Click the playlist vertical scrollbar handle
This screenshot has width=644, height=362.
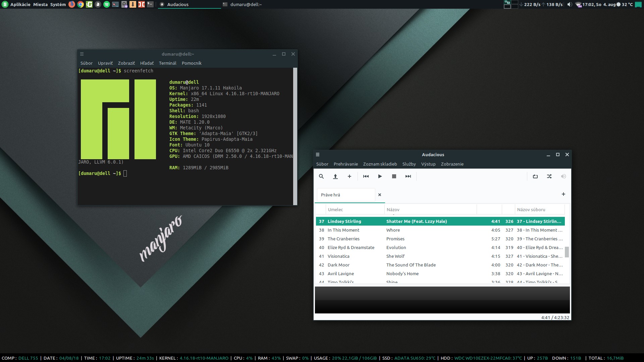pos(567,252)
